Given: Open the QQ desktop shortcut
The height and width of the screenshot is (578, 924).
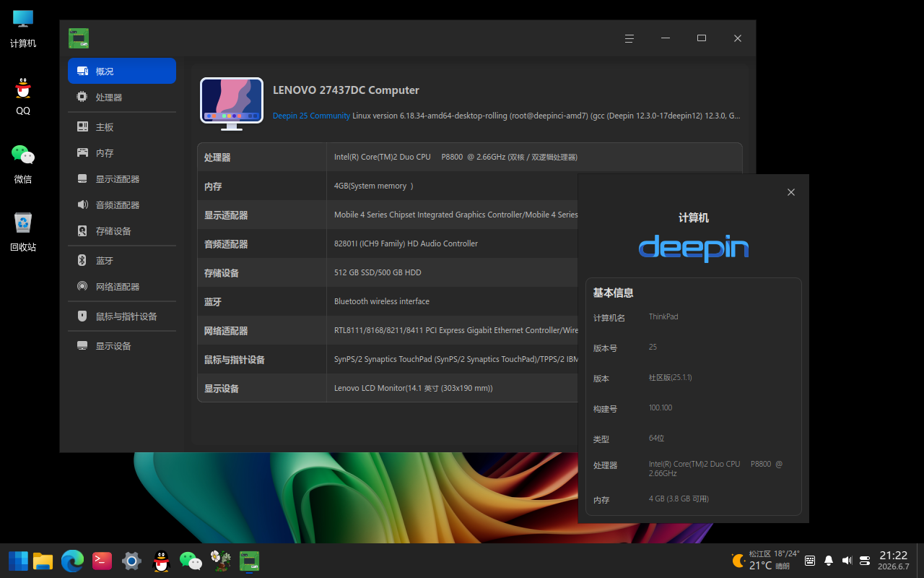Looking at the screenshot, I should pyautogui.click(x=23, y=96).
